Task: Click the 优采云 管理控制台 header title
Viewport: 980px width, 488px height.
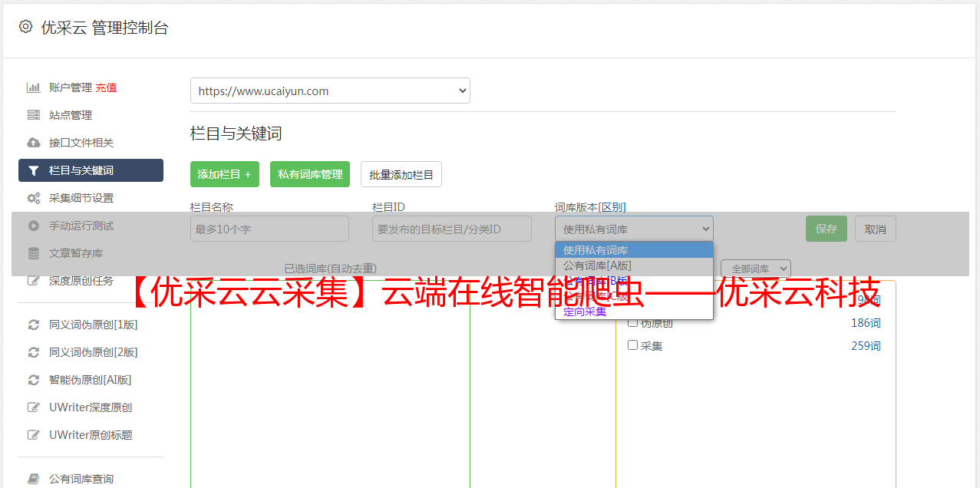Action: (x=104, y=28)
